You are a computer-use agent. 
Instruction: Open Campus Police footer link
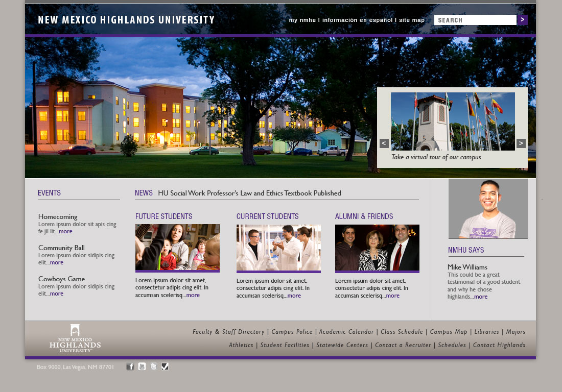pyautogui.click(x=292, y=332)
